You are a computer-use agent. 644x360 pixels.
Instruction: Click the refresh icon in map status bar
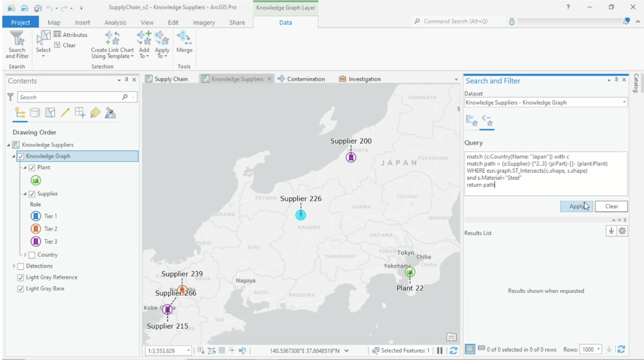pyautogui.click(x=454, y=350)
